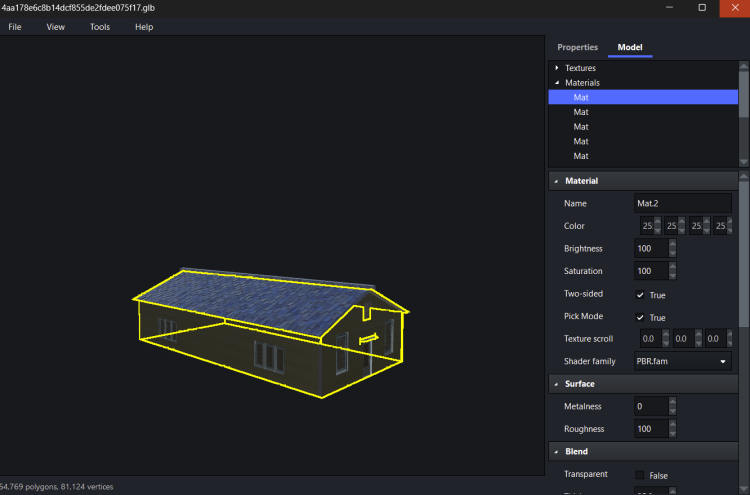Image resolution: width=750 pixels, height=495 pixels.
Task: Expand the Textures tree node
Action: pos(557,68)
